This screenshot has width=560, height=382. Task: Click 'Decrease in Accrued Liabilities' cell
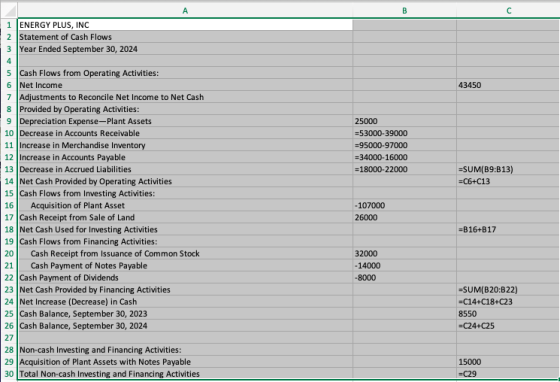[x=185, y=169]
